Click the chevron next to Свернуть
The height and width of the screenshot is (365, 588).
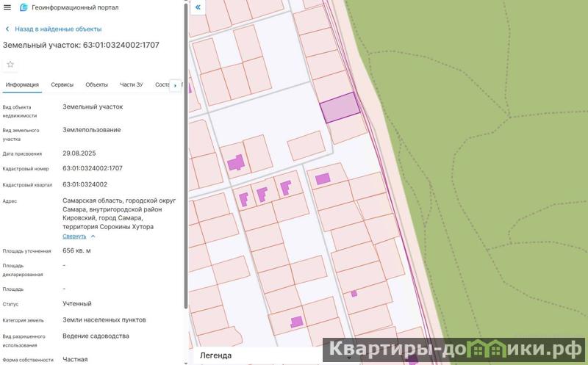click(93, 236)
